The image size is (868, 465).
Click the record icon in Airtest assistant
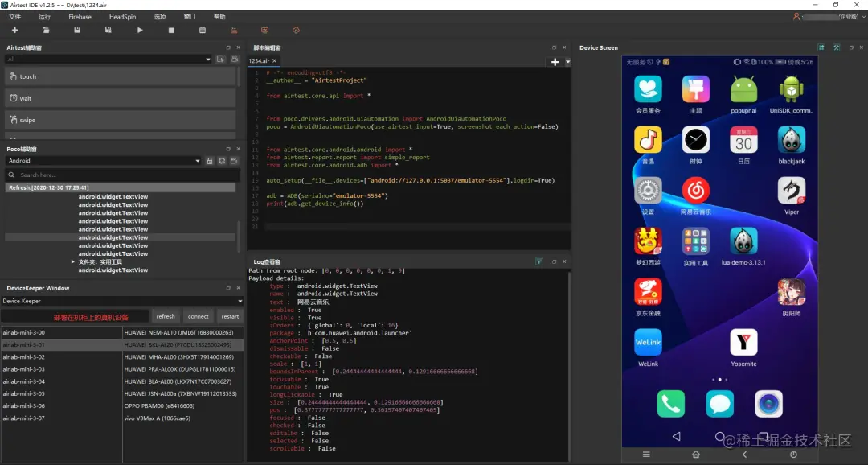(235, 59)
